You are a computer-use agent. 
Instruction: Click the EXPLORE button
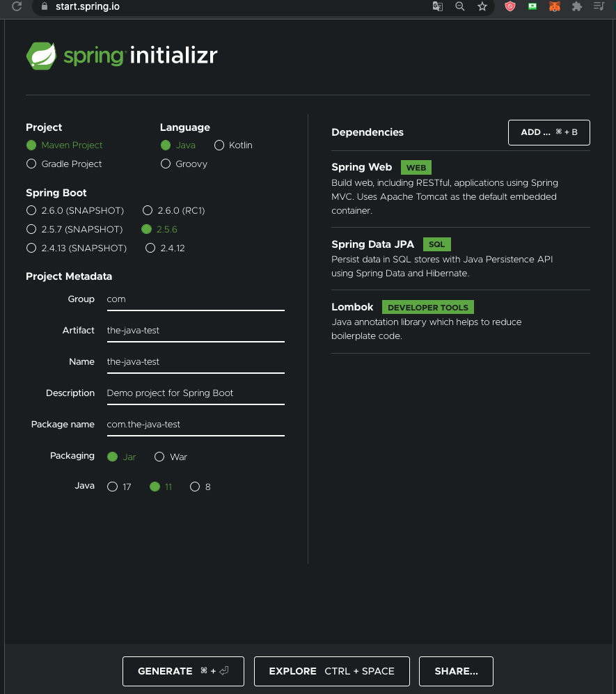tap(331, 672)
